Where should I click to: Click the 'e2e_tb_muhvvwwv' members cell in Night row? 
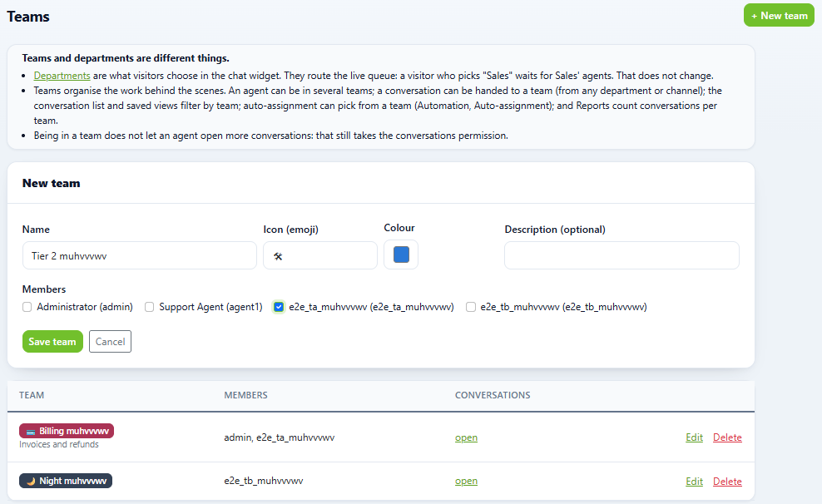tap(264, 481)
